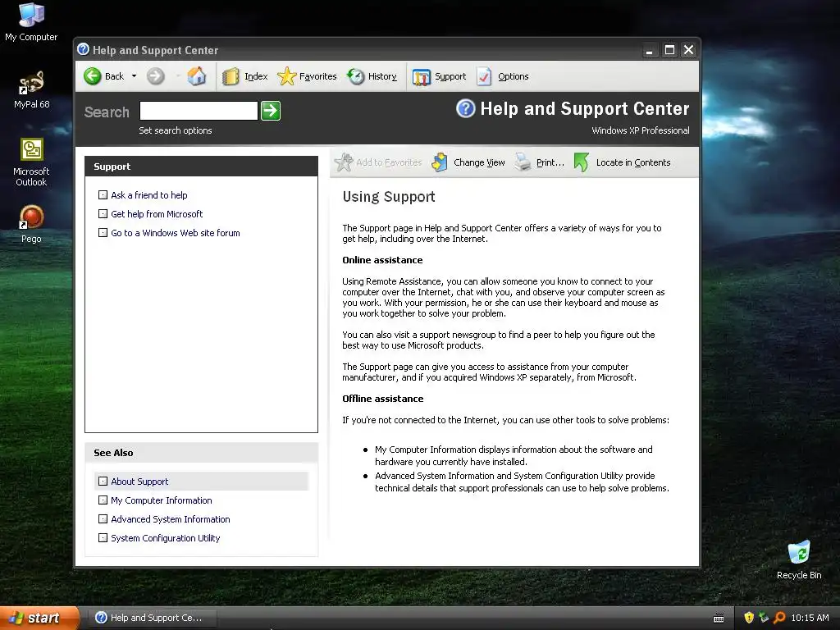Click the blue question mark banner logo
This screenshot has width=840, height=630.
[x=466, y=108]
